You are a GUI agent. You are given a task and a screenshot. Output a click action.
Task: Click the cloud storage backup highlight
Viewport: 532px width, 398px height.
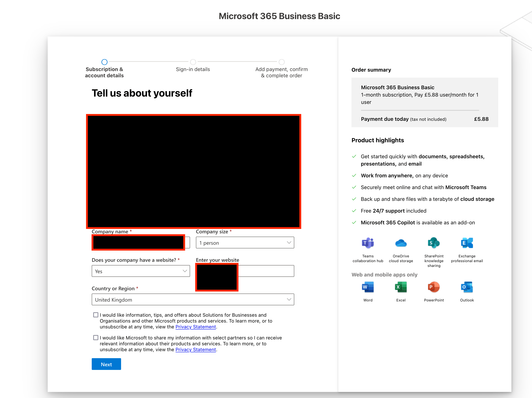click(x=427, y=199)
